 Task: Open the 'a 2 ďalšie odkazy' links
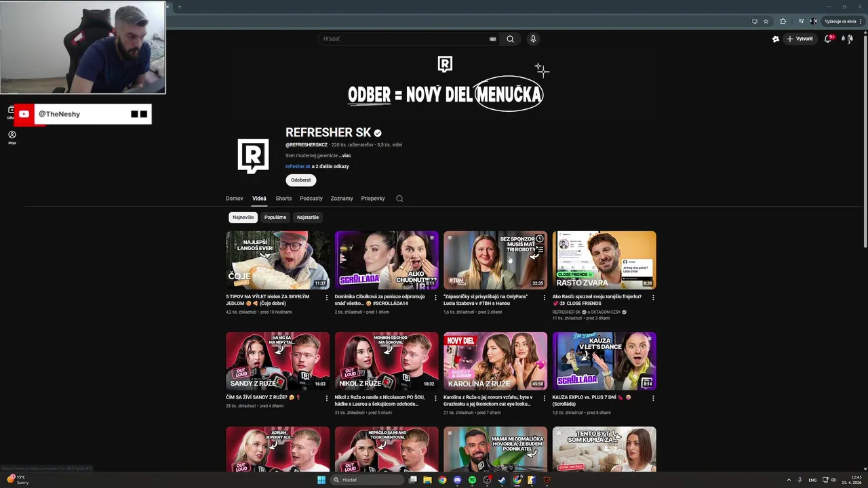[x=330, y=167]
